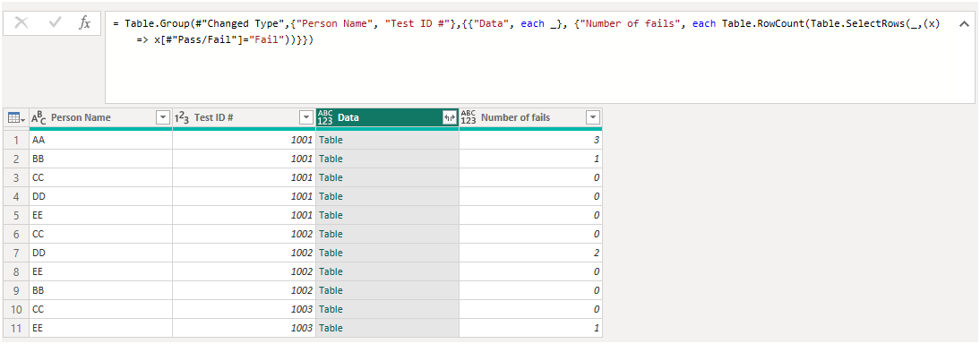Expand the Data column tables
The image size is (980, 344).
pyautogui.click(x=450, y=117)
